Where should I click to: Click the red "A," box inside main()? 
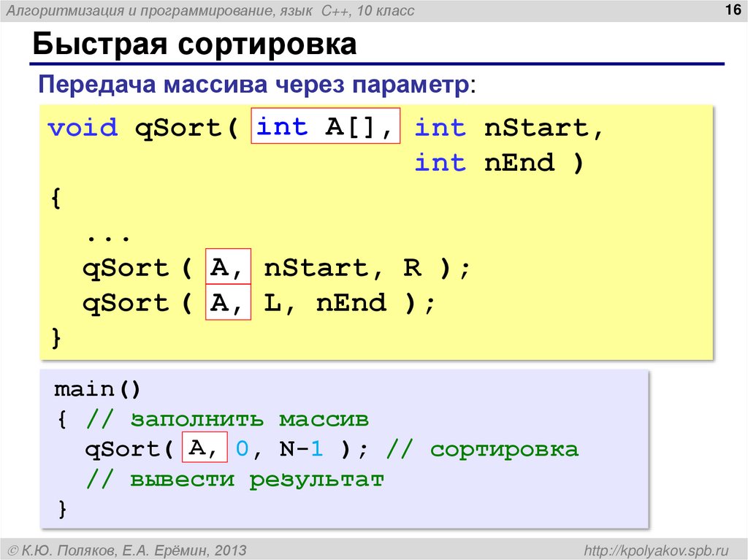coord(203,448)
